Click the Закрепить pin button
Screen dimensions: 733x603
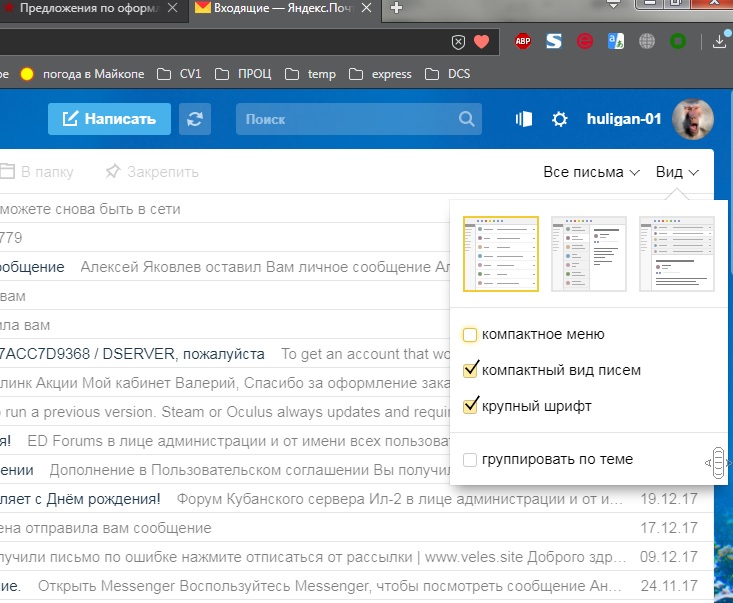(x=152, y=172)
